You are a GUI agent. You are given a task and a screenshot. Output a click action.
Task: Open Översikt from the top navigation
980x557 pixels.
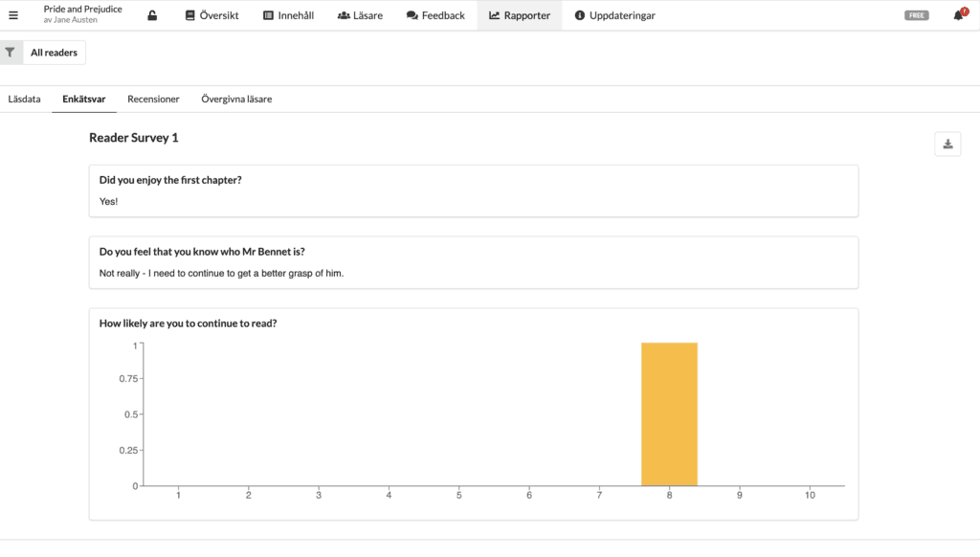[x=212, y=15]
